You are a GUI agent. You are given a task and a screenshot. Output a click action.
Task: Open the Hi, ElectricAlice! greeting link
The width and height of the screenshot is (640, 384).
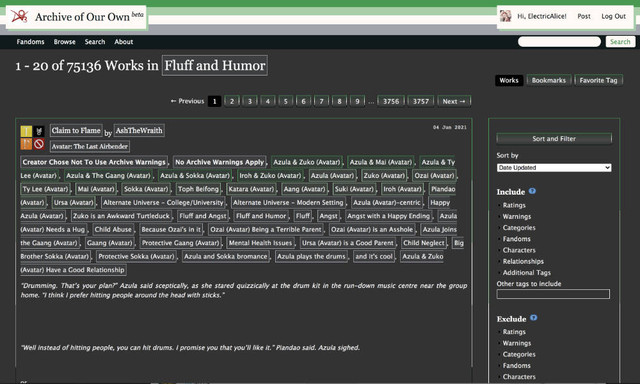[x=542, y=16]
